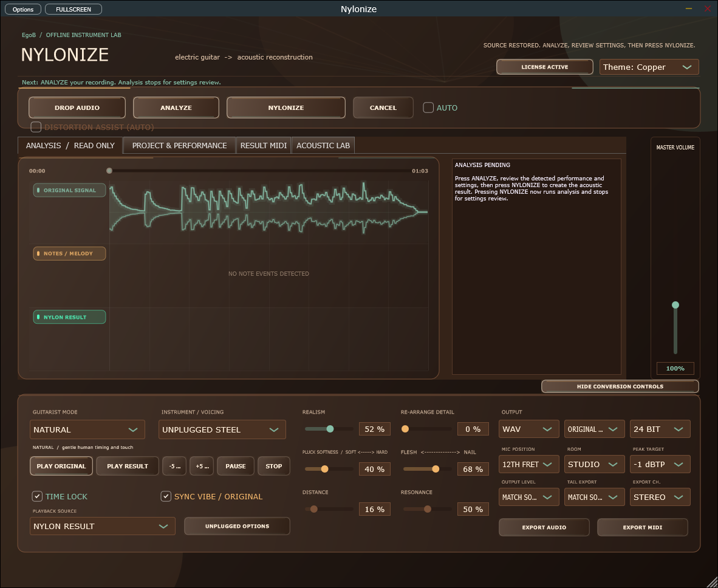Open the PLAYBACK SOURCE Nylon Result dropdown

[103, 526]
